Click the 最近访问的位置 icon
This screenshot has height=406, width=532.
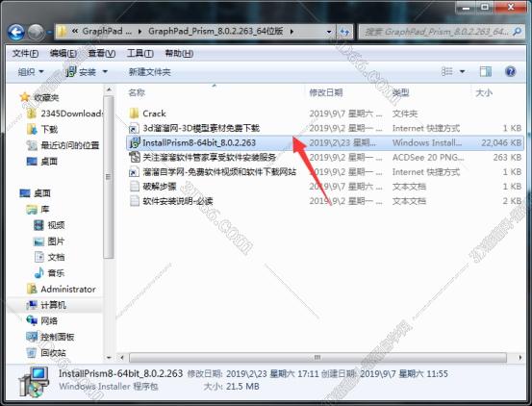point(32,145)
